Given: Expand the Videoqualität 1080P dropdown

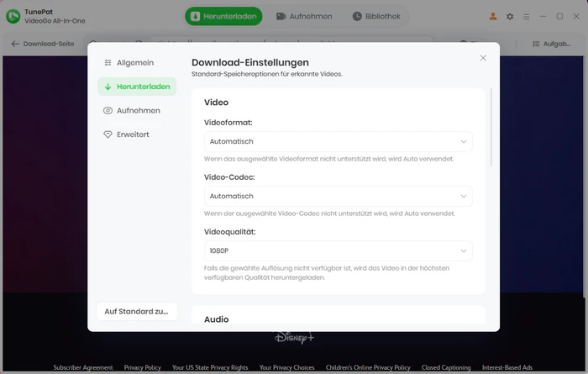Looking at the screenshot, I should pyautogui.click(x=338, y=250).
